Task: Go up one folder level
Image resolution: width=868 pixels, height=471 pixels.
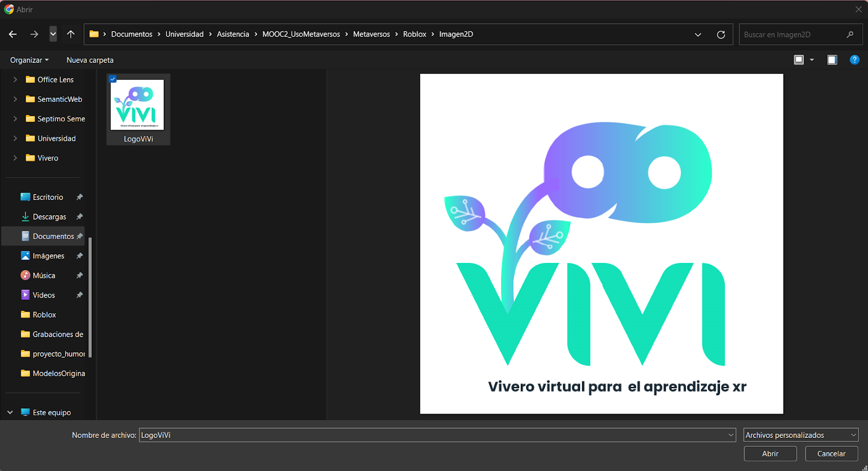Action: [x=71, y=34]
